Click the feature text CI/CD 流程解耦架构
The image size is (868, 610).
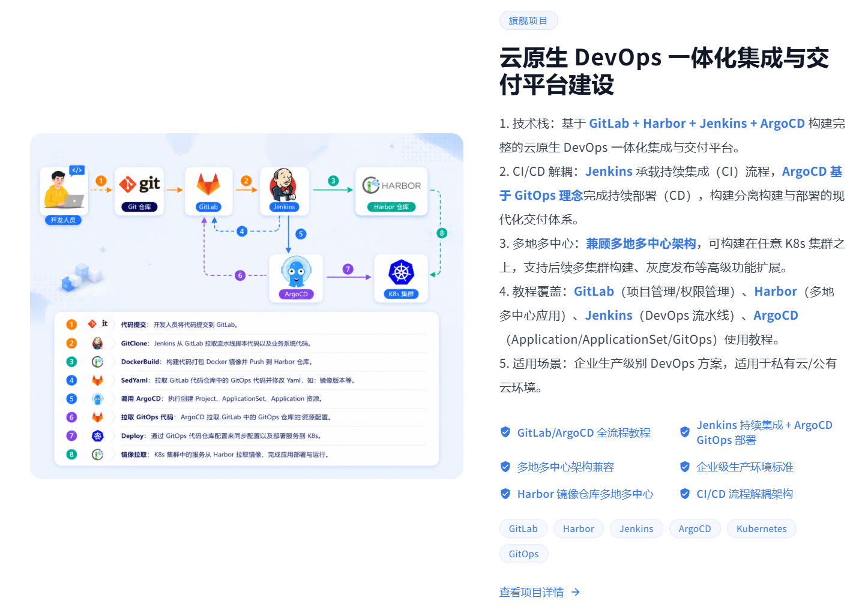tap(744, 494)
